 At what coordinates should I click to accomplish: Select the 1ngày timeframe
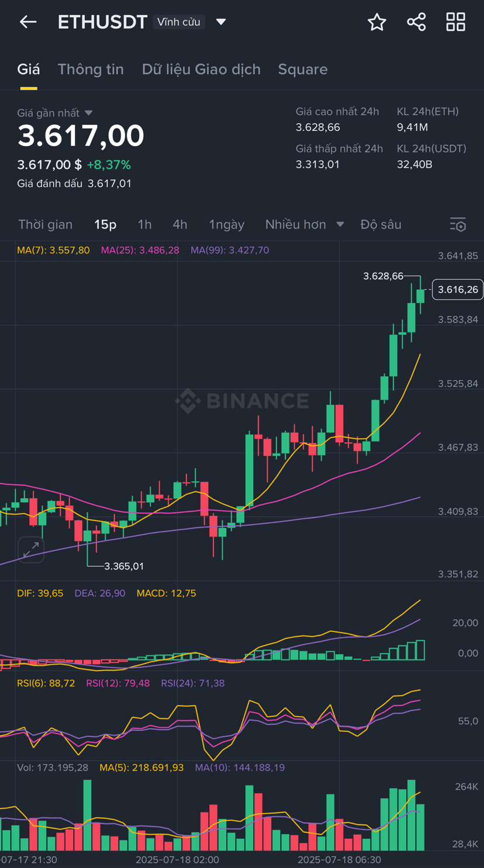[227, 224]
